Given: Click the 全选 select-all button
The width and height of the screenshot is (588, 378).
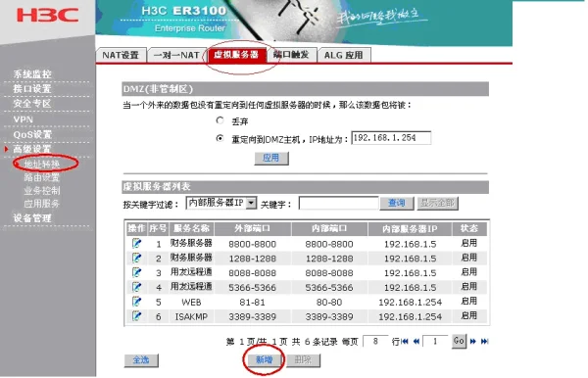Looking at the screenshot, I should point(141,360).
